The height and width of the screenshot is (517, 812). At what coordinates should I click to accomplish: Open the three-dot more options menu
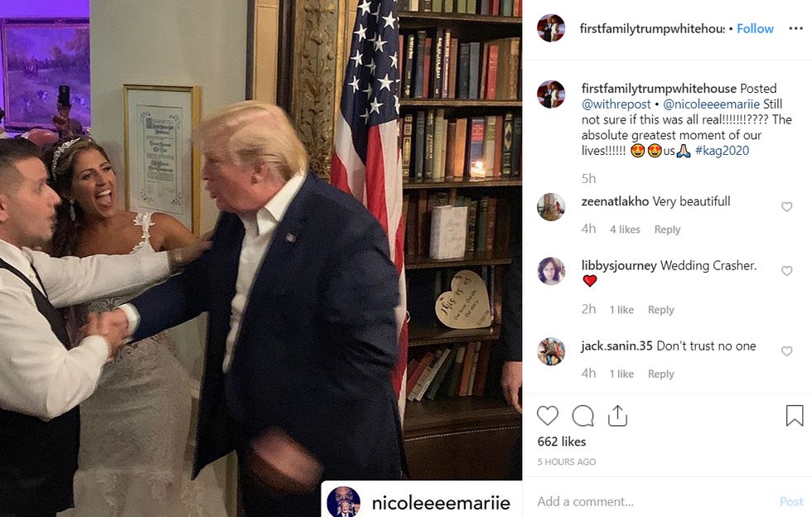tap(796, 28)
